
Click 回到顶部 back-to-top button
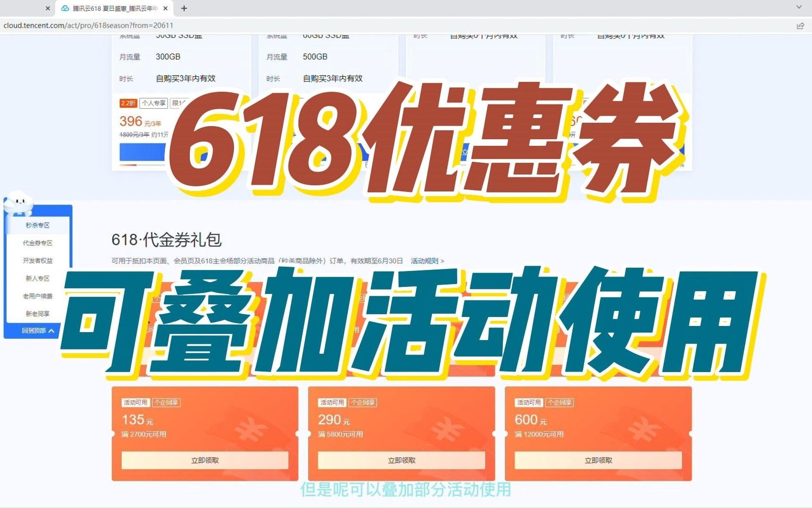pyautogui.click(x=38, y=331)
